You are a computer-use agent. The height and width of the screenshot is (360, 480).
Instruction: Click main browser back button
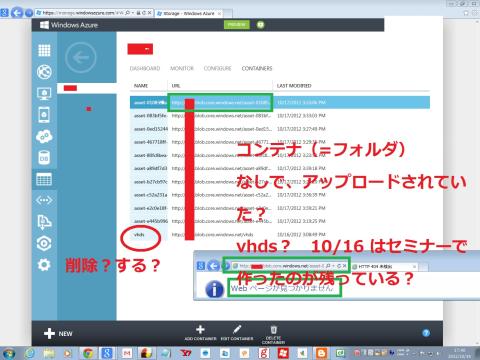click(17, 13)
